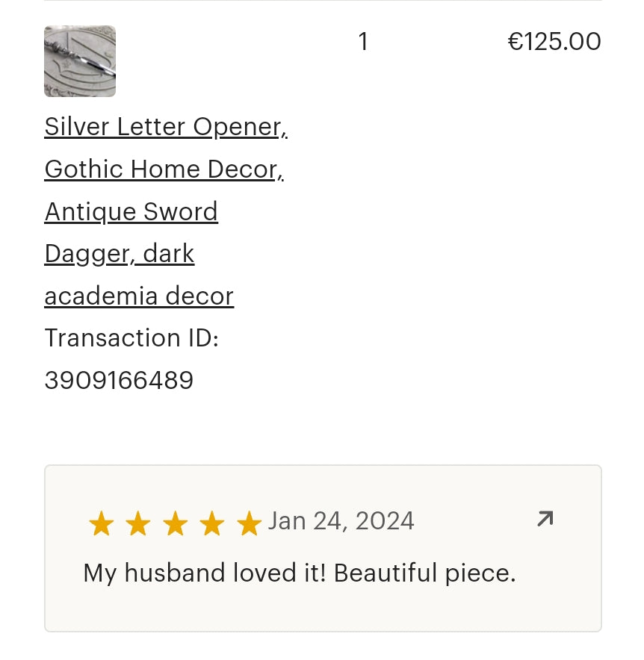Expand the review card via corner arrow
The height and width of the screenshot is (660, 644).
pyautogui.click(x=545, y=519)
